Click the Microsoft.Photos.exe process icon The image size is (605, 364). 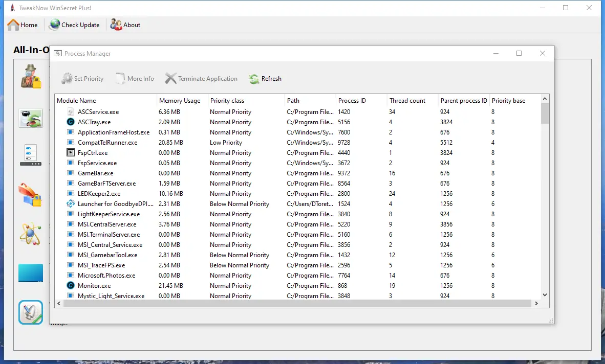(x=71, y=276)
